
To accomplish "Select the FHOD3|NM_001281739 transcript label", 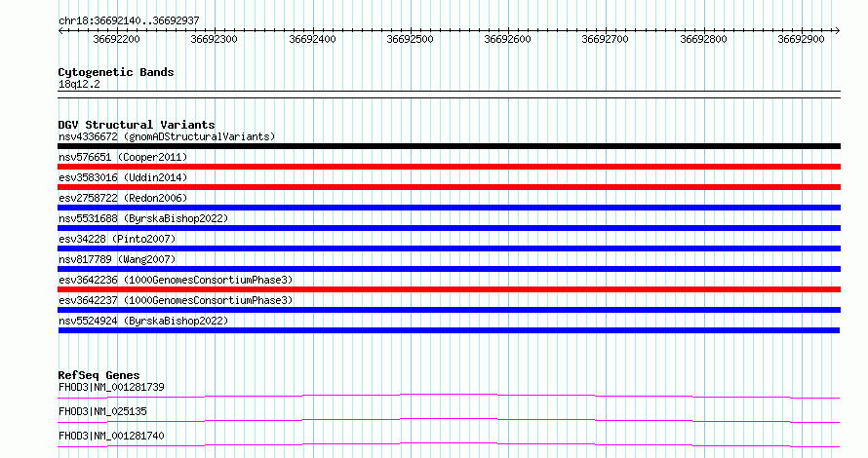I will 111,387.
